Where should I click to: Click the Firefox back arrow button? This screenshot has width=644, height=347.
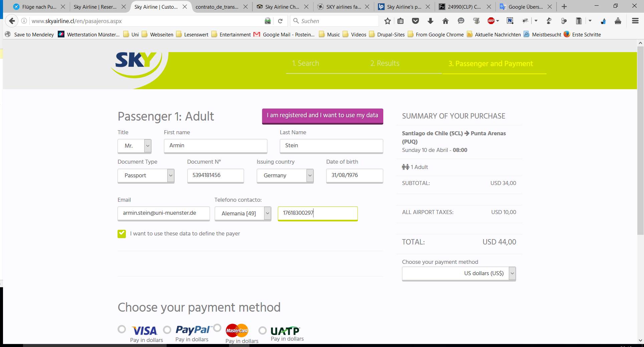point(12,21)
